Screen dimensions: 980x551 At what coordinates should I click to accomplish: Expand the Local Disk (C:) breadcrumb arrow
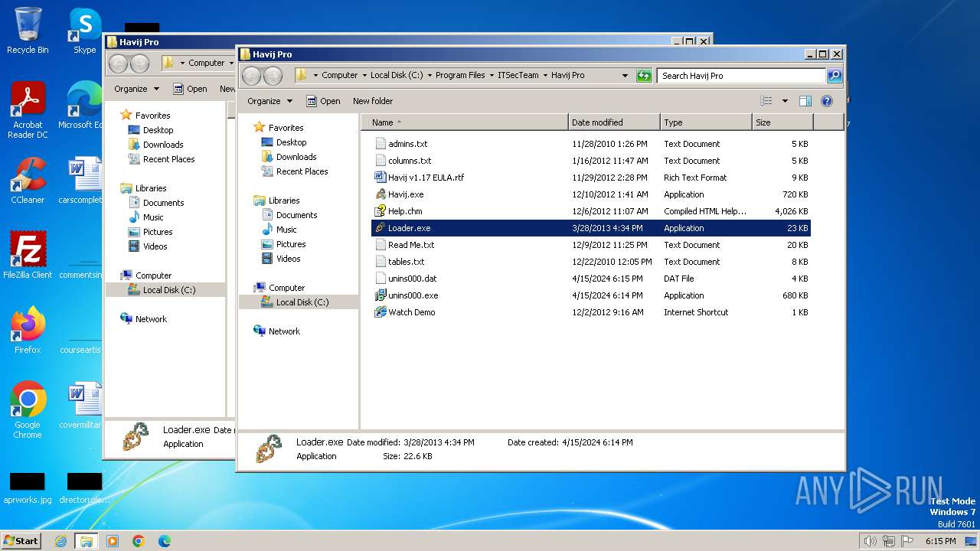point(430,76)
